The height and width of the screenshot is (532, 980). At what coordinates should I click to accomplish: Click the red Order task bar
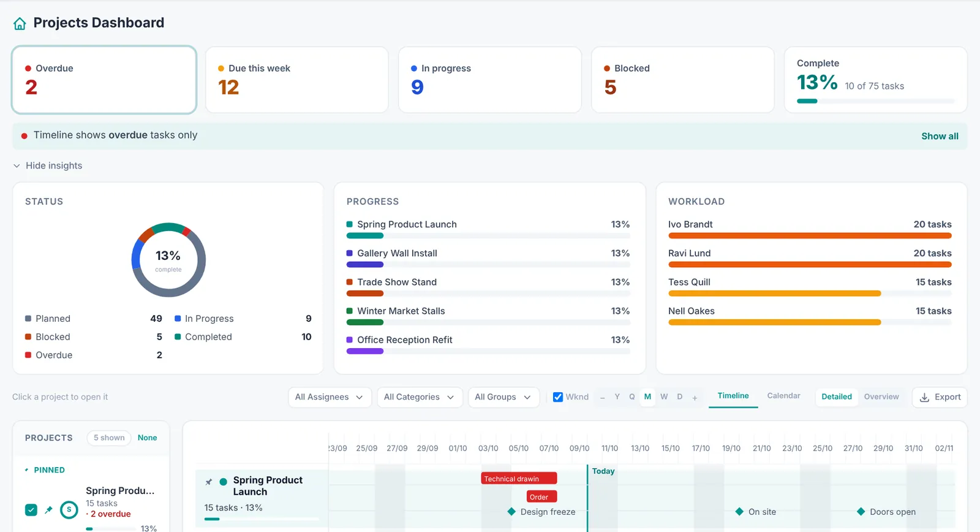point(541,496)
